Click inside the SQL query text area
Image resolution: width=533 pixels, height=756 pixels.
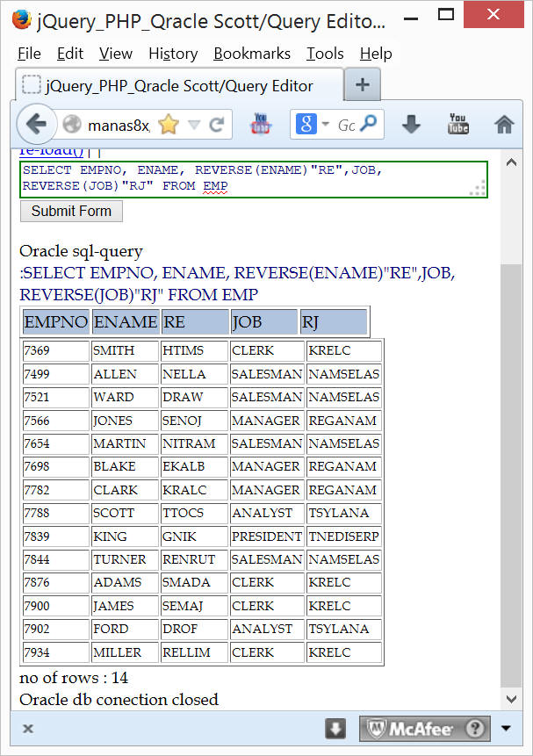coord(254,179)
